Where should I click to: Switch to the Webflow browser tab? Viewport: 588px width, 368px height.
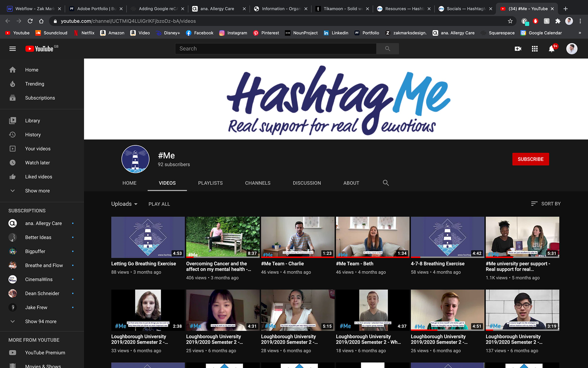pyautogui.click(x=34, y=9)
